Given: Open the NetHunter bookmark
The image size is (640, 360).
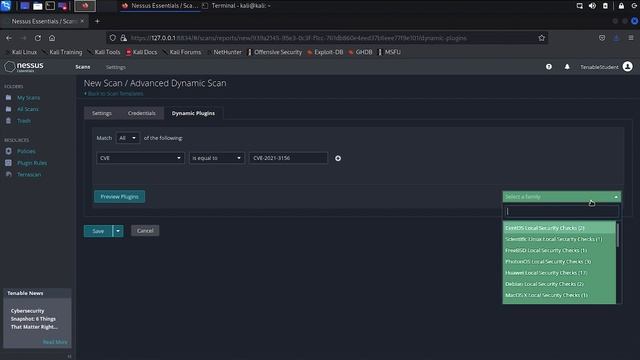Looking at the screenshot, I should [224, 52].
